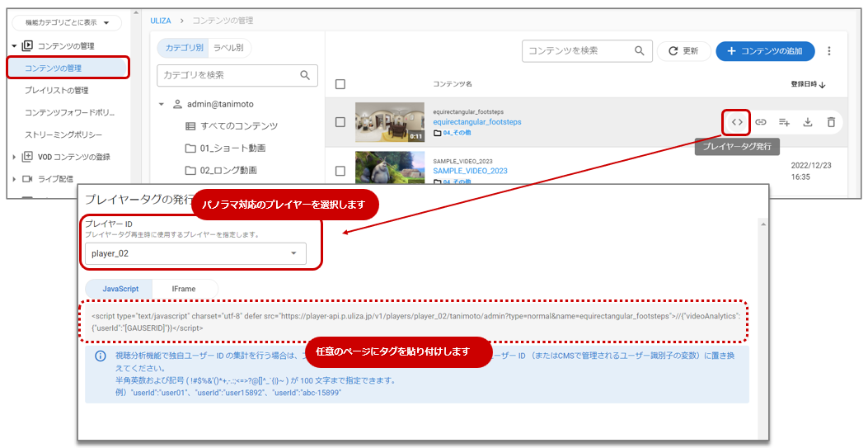The image size is (868, 448).
Task: Click the registration date sort arrow
Action: click(x=823, y=85)
